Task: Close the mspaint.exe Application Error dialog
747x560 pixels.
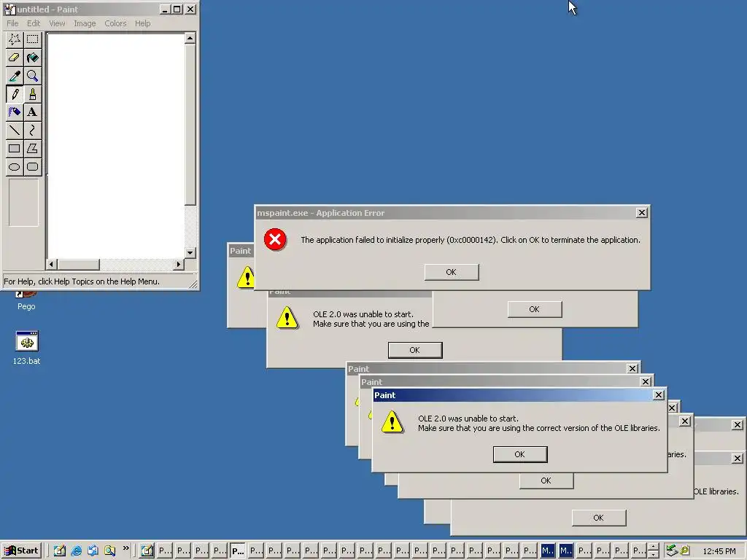Action: point(642,213)
